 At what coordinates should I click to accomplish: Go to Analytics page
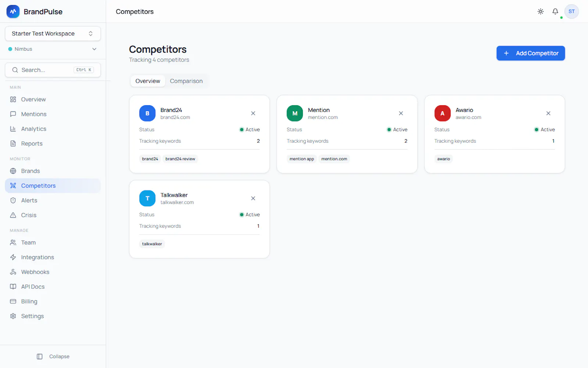click(53, 129)
